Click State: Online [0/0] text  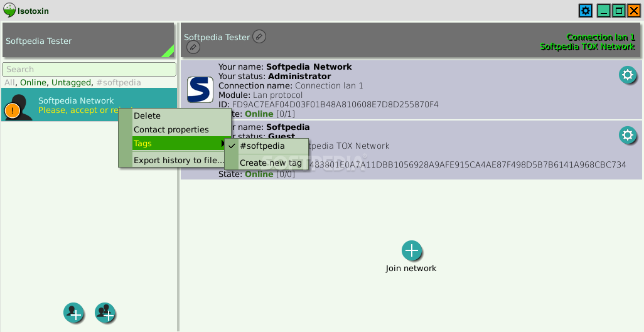[256, 174]
